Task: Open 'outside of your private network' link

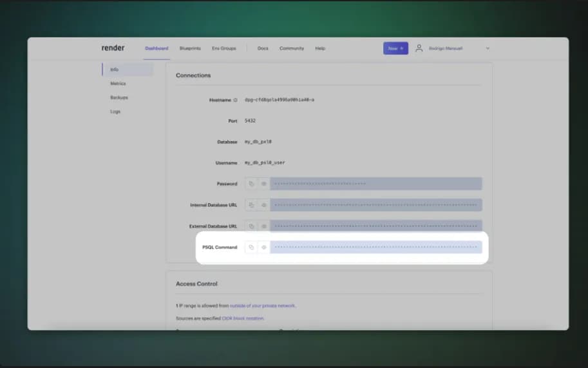Action: click(x=263, y=305)
